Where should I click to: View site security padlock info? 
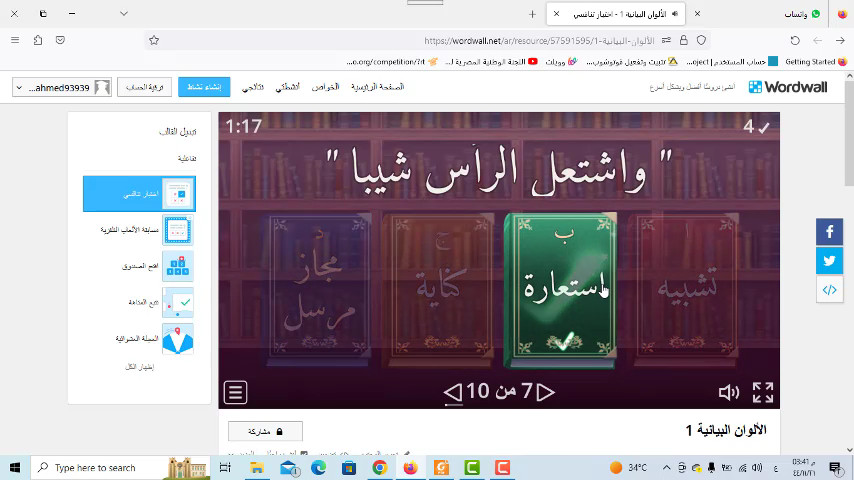(684, 40)
